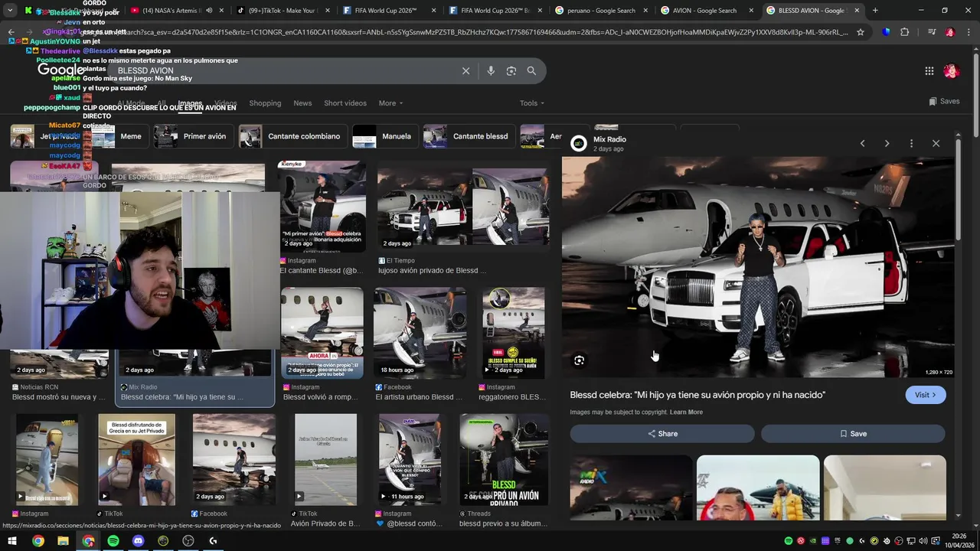
Task: Switch to the News results tab
Action: (302, 103)
